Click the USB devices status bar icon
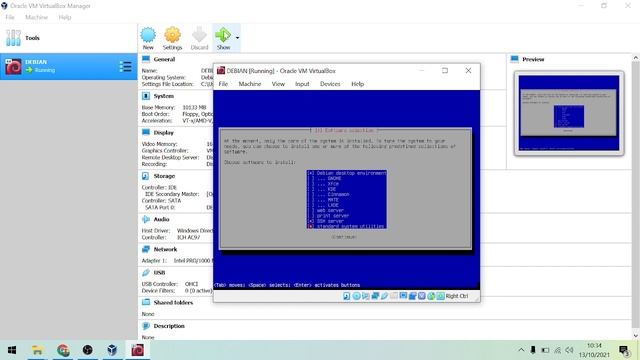 pos(384,296)
